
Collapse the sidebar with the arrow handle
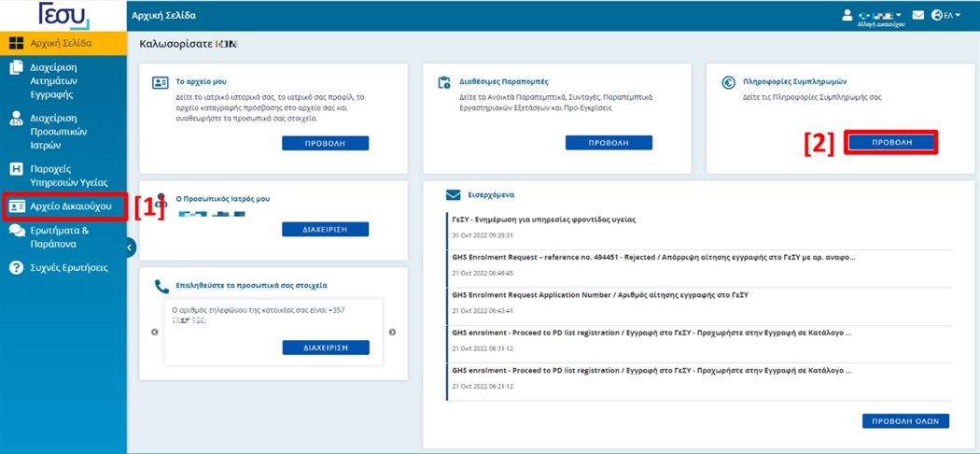click(130, 248)
